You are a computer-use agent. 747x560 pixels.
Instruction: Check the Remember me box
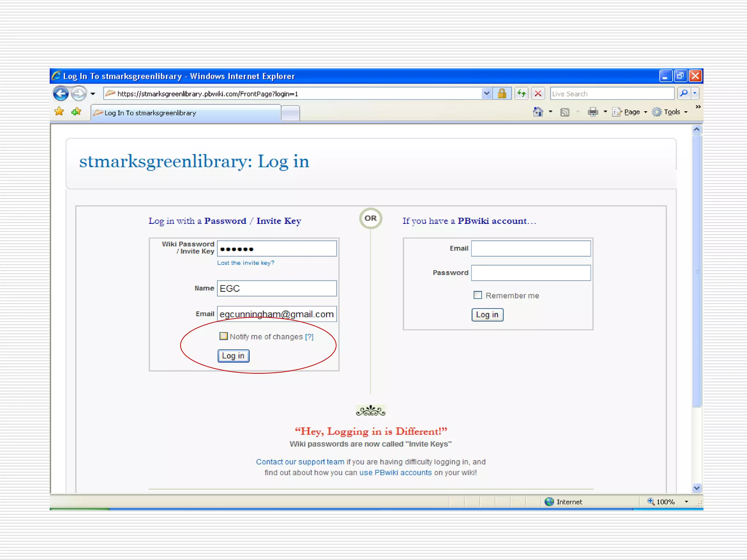click(477, 295)
